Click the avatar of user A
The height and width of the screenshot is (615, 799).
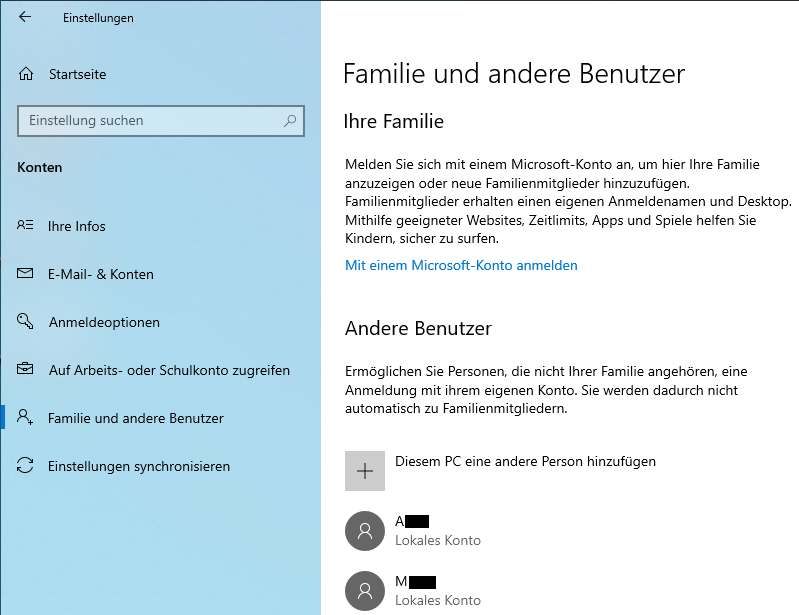365,531
